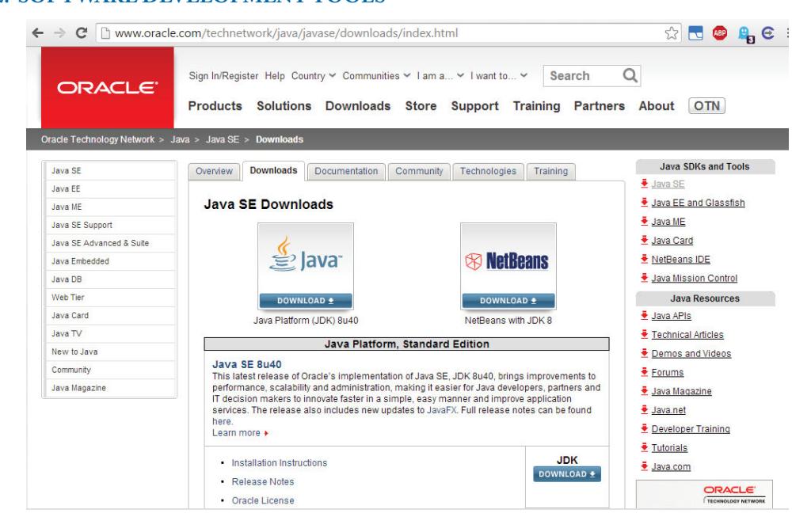Open the Training main menu item
The width and height of the screenshot is (811, 532).
click(536, 106)
